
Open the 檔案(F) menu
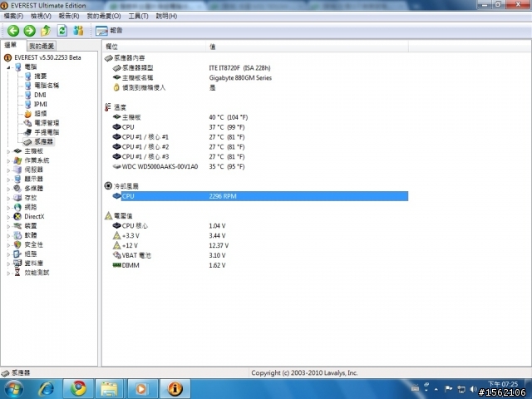click(13, 16)
